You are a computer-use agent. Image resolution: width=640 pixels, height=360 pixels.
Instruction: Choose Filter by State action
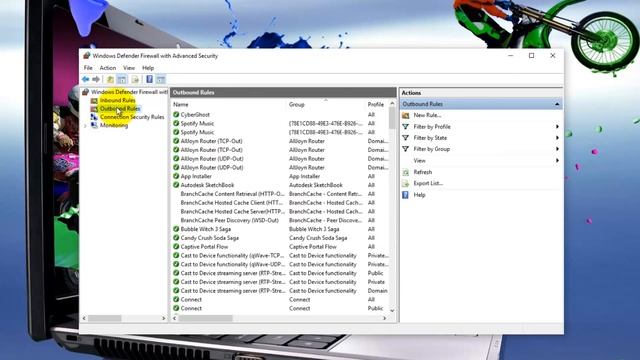[430, 138]
